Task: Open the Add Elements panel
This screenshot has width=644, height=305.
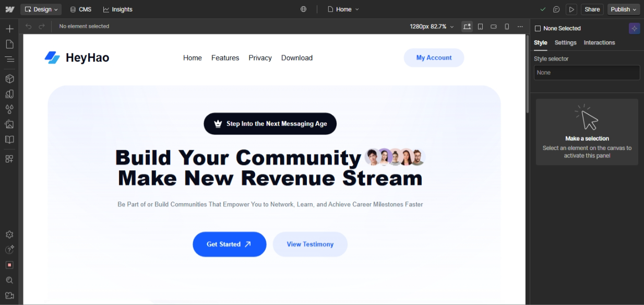Action: [x=9, y=28]
